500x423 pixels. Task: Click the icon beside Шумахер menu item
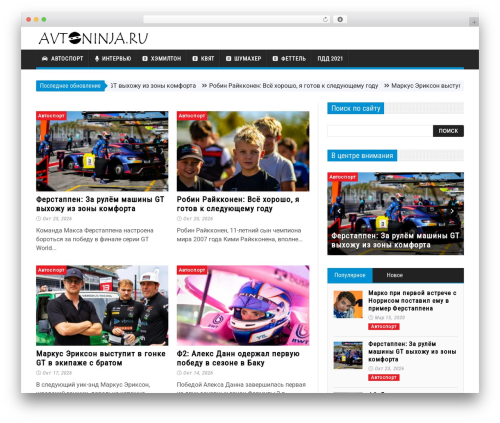[228, 59]
